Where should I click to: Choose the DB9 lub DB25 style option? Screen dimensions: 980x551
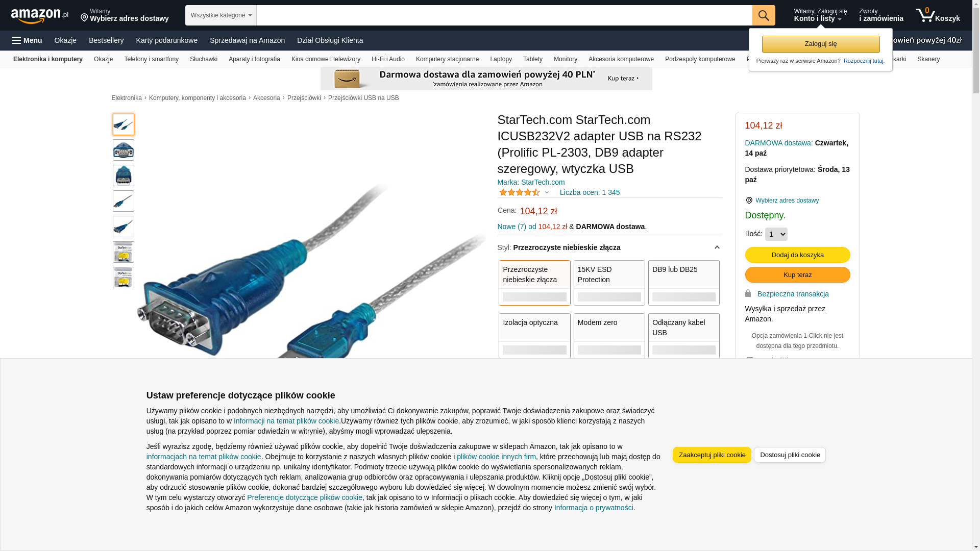pyautogui.click(x=684, y=283)
